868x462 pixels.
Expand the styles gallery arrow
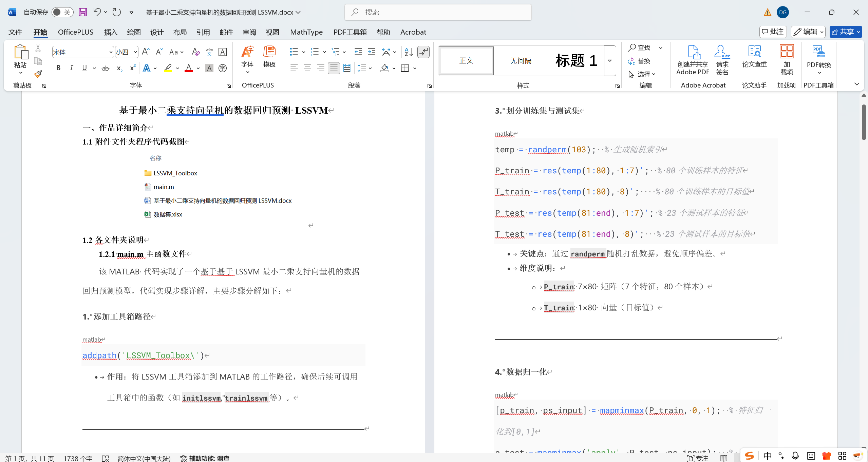pos(610,60)
